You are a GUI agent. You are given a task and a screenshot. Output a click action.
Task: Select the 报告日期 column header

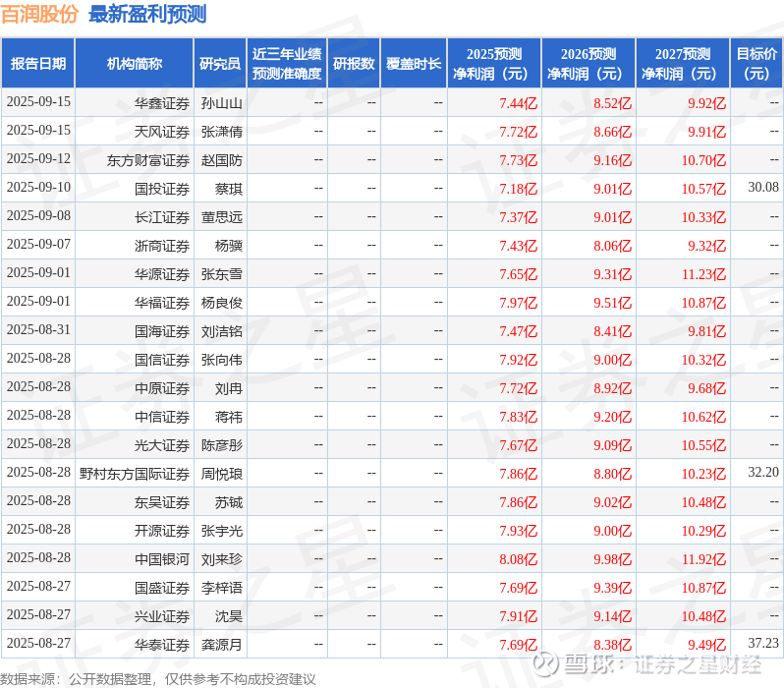click(38, 63)
